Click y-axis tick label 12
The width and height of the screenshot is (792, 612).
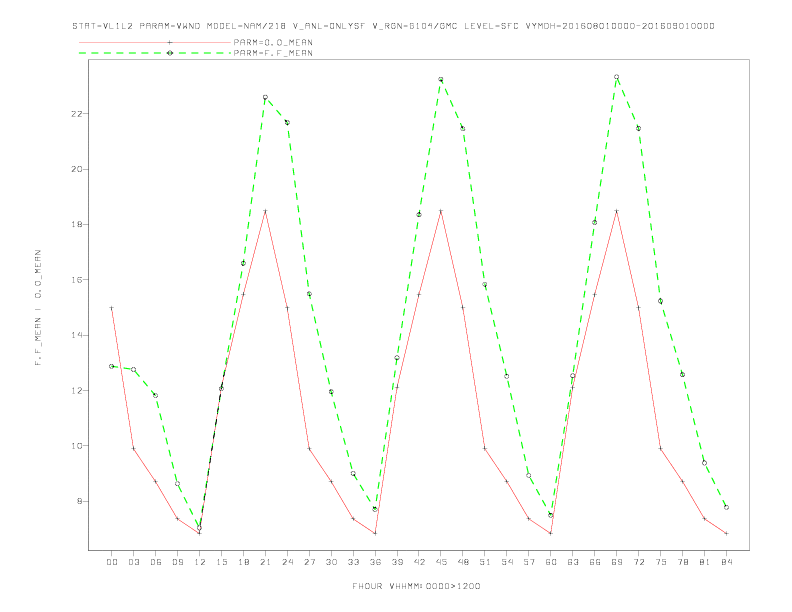point(76,390)
